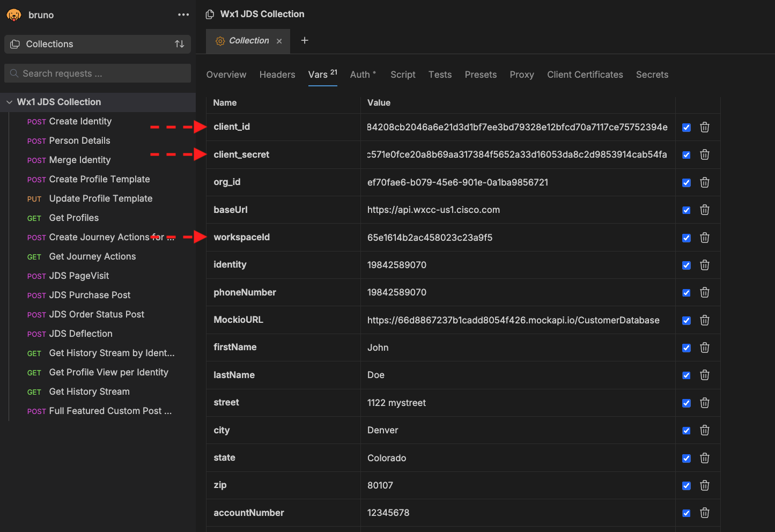Screen dimensions: 775x532
Task: Click the Collections panel icon
Action: point(15,44)
